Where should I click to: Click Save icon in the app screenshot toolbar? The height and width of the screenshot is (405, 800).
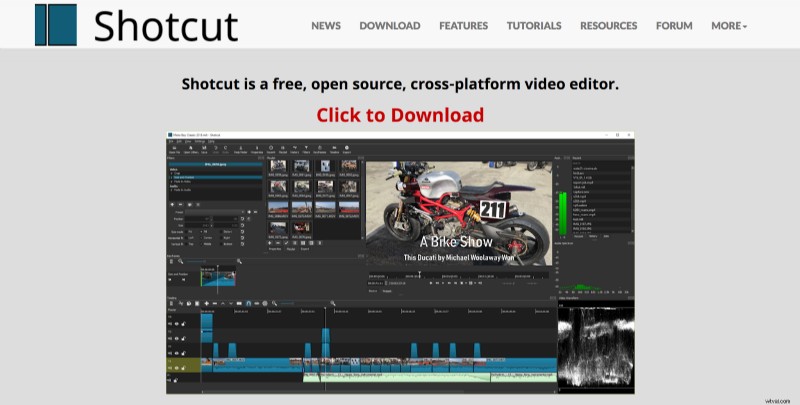(204, 149)
